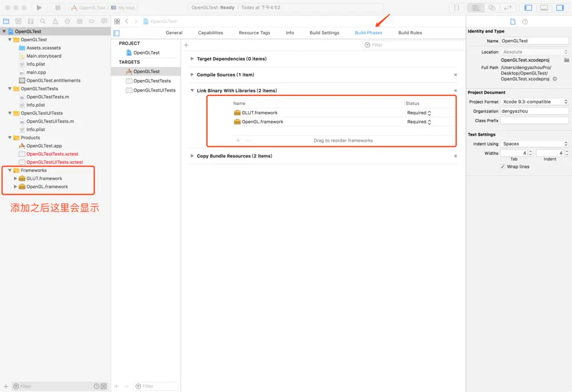Toggle the inspector panel visibility

[559, 7]
